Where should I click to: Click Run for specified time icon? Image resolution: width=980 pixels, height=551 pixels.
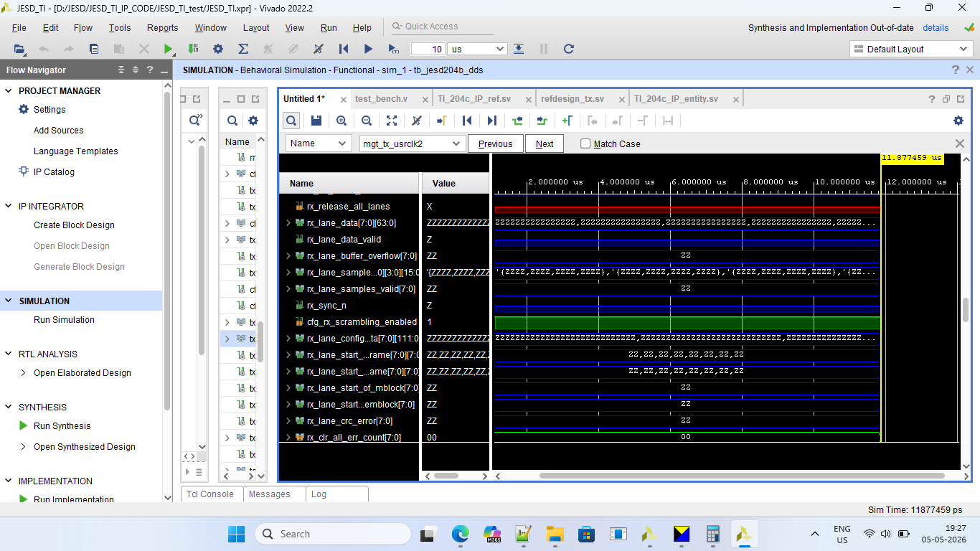393,49
